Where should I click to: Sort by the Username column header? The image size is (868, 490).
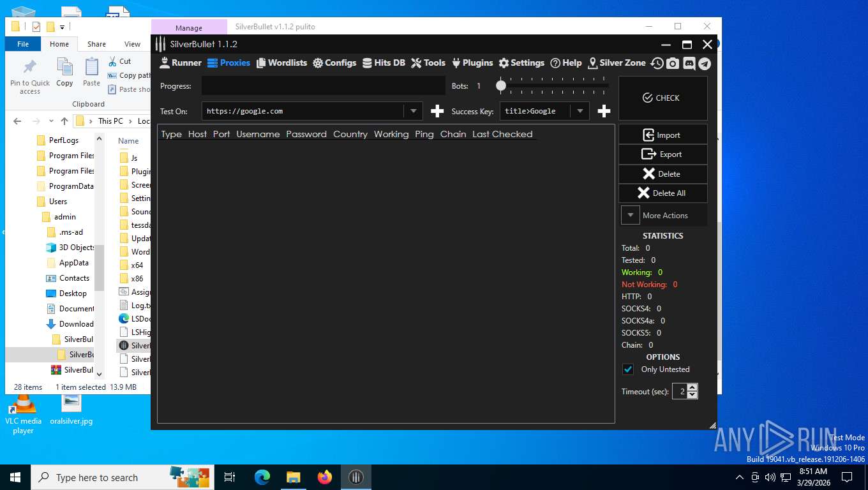click(258, 134)
